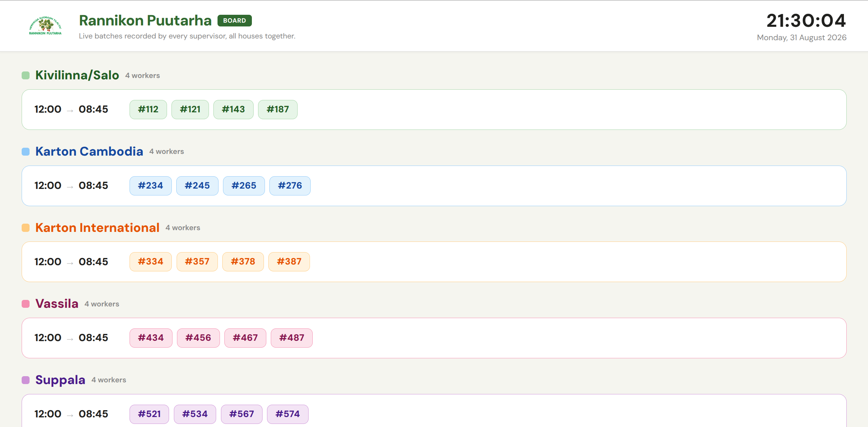This screenshot has width=868, height=427.
Task: Select worker chip #276
Action: tap(290, 186)
